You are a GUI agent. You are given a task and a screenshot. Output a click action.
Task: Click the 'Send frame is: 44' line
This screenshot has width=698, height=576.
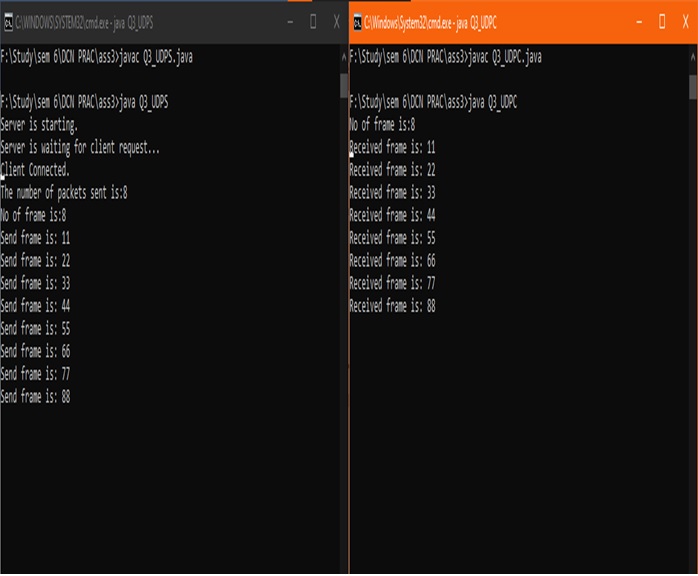click(35, 307)
